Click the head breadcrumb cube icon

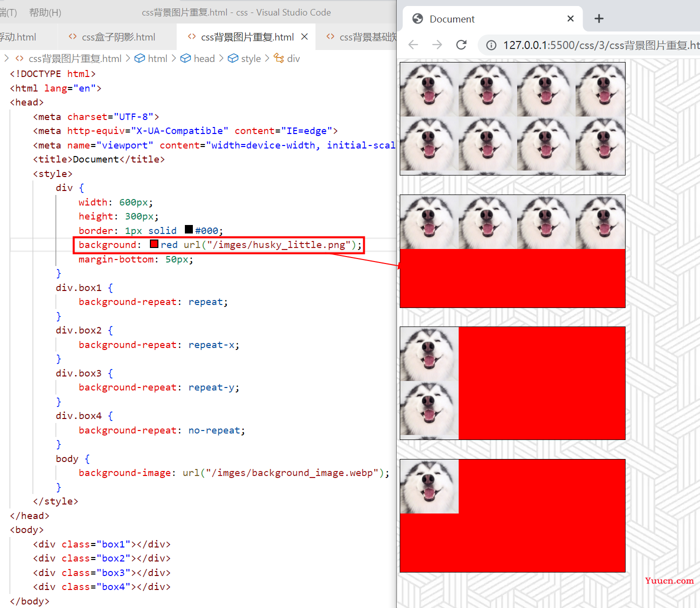coord(185,58)
